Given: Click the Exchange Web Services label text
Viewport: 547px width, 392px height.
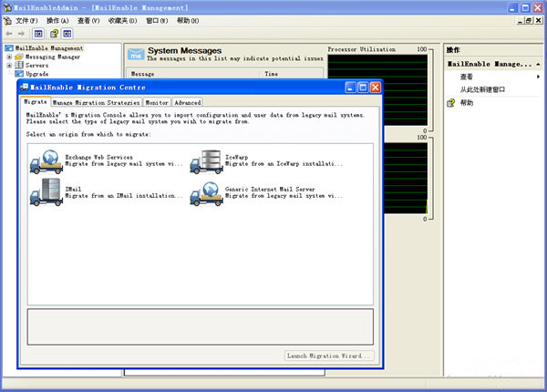Looking at the screenshot, I should (98, 158).
